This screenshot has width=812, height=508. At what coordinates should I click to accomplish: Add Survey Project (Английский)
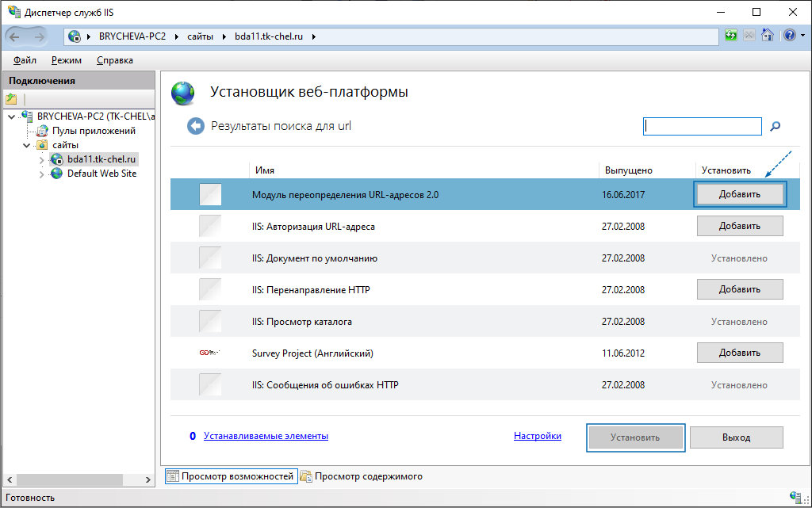(x=740, y=353)
